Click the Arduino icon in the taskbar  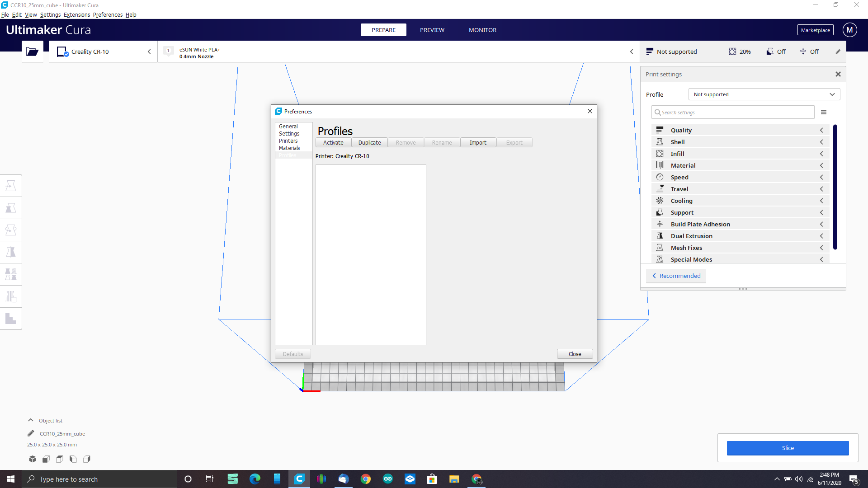coord(388,479)
